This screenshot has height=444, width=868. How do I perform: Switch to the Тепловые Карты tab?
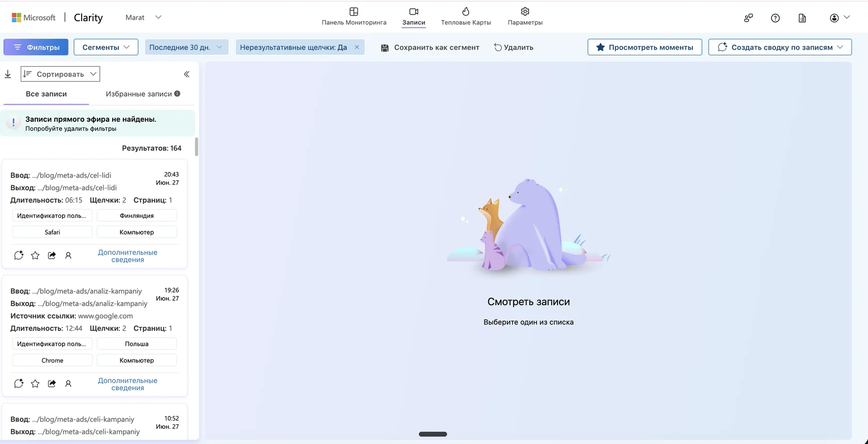coord(466,17)
